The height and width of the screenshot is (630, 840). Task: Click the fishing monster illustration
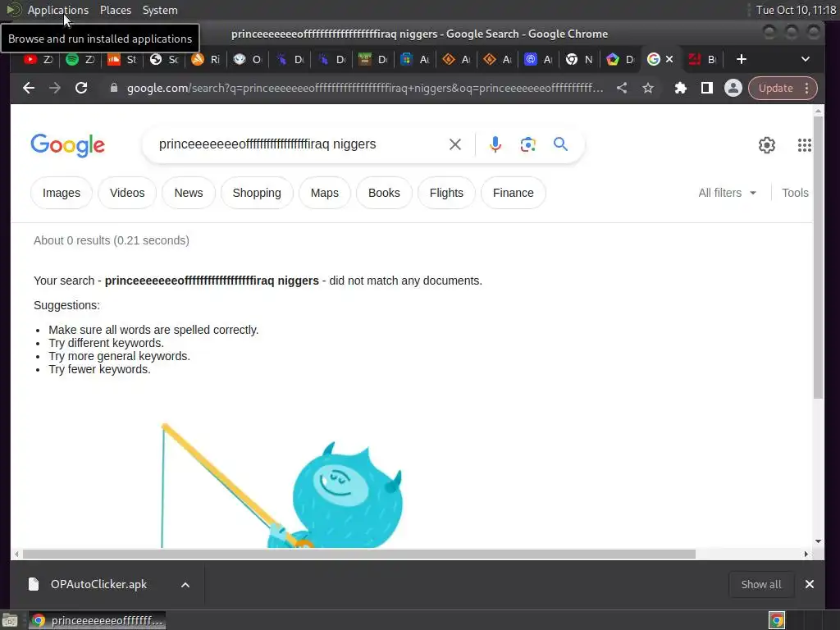pos(282,486)
